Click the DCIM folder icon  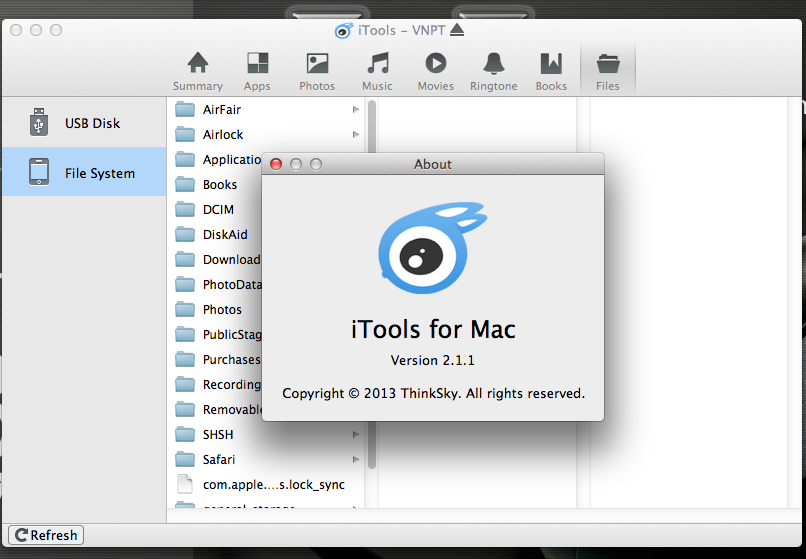click(185, 209)
